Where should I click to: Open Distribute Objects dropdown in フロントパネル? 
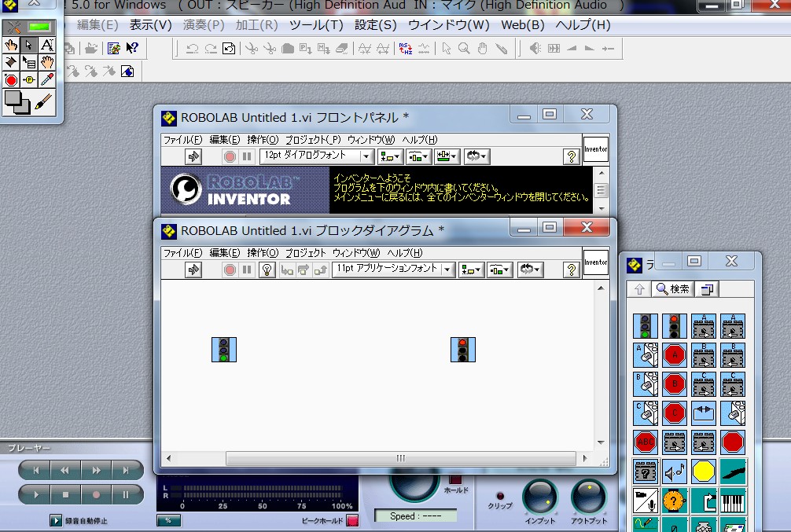[418, 157]
